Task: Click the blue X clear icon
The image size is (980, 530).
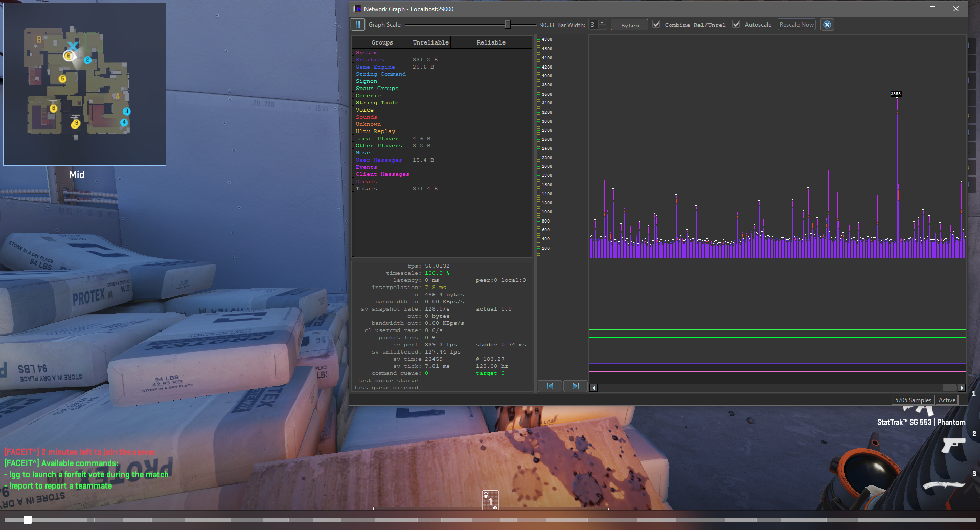Action: click(x=827, y=25)
